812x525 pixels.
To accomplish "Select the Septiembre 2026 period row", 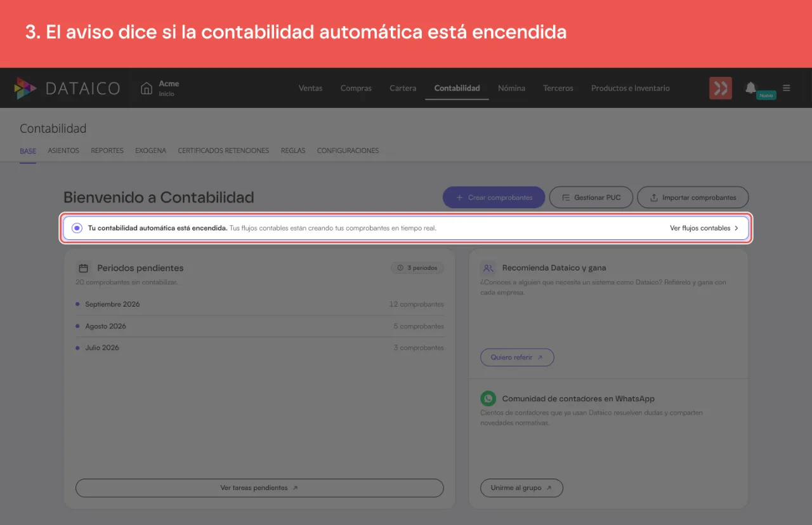I will (259, 304).
